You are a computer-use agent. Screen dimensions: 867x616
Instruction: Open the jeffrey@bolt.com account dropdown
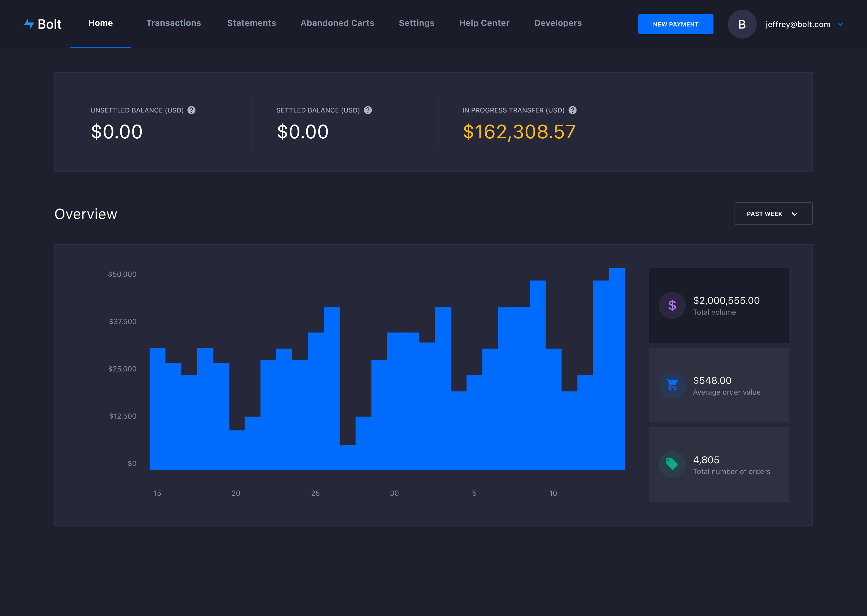[797, 24]
